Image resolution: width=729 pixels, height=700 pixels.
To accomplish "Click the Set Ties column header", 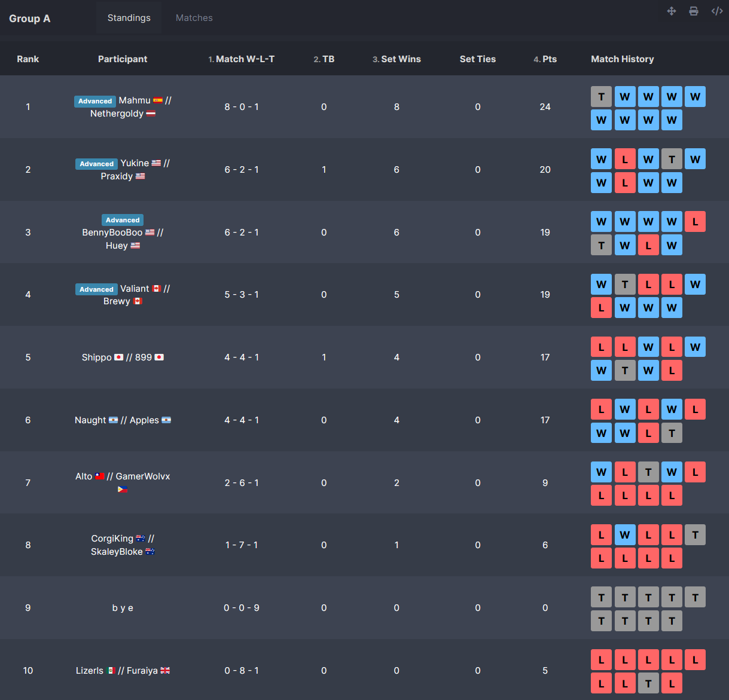I will [478, 59].
